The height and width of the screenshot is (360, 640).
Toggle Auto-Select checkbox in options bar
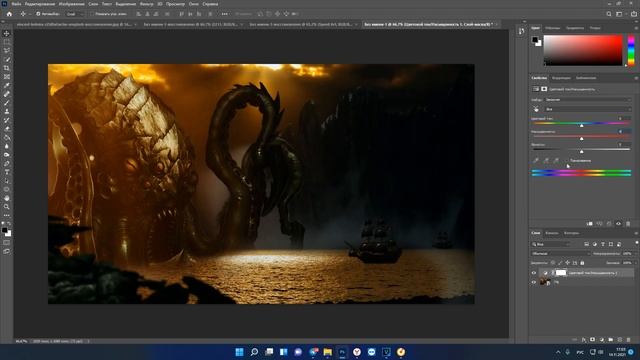pyautogui.click(x=38, y=14)
